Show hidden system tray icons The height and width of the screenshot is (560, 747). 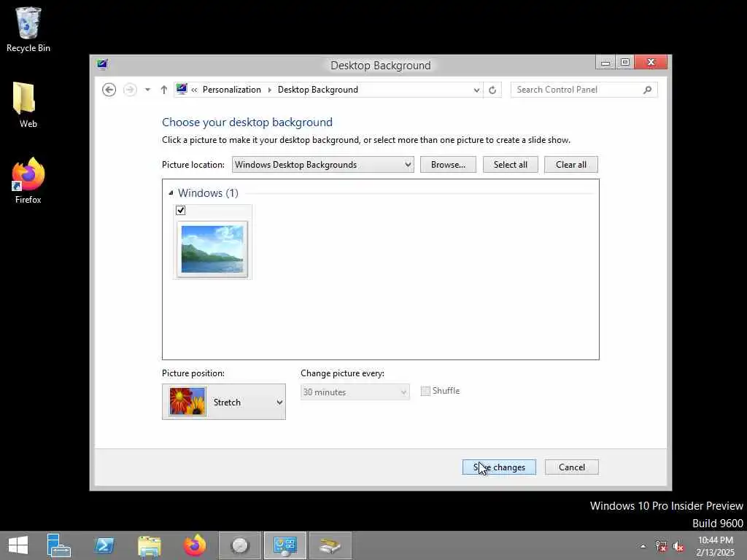643,546
